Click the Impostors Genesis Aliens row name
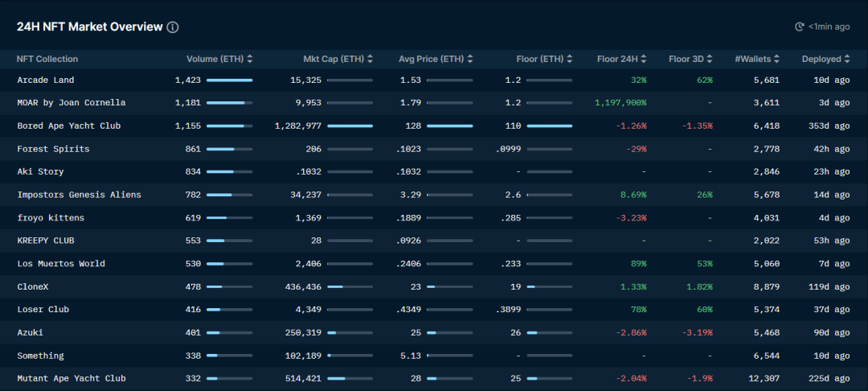This screenshot has width=868, height=391. coord(79,195)
